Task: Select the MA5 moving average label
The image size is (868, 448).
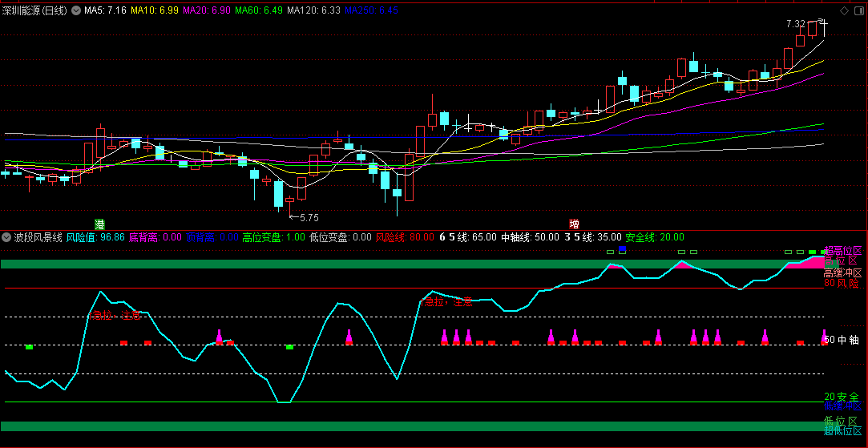Action: [105, 11]
